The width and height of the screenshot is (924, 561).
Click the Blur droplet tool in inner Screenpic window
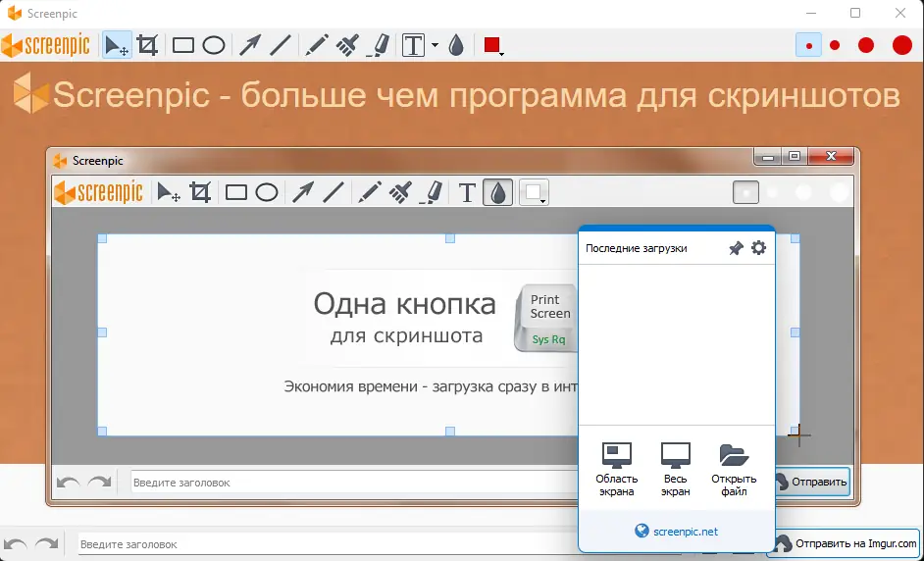coord(498,192)
